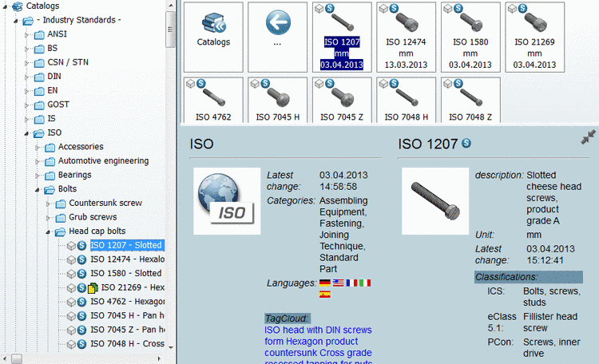This screenshot has width=599, height=364.
Task: Open the ISO 7045 Z screw tile
Action: (342, 100)
